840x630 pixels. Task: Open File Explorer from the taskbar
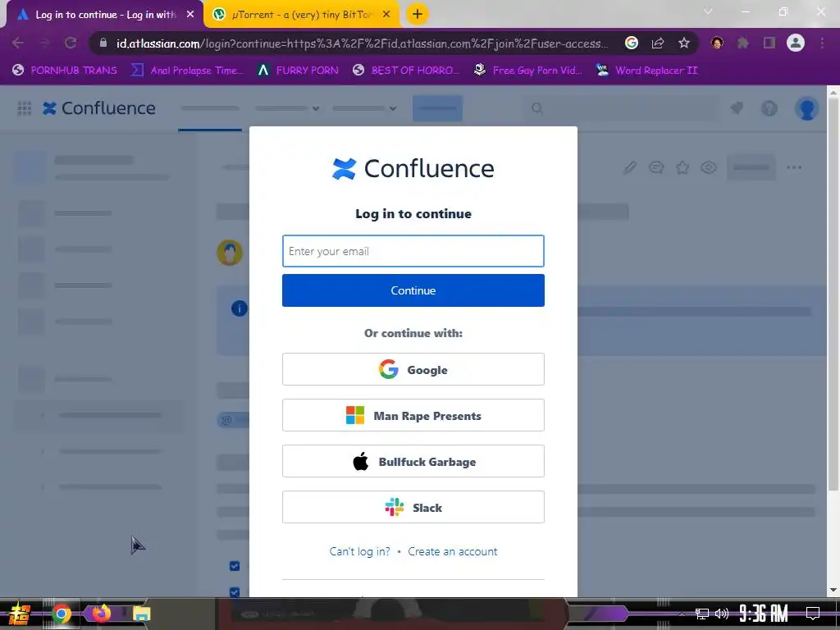coord(141,614)
